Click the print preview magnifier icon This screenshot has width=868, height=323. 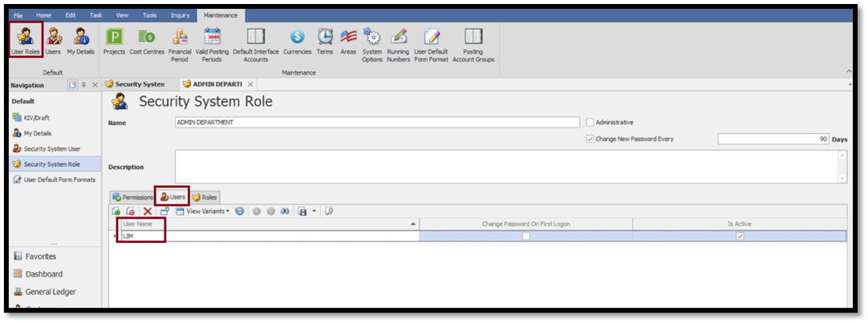pyautogui.click(x=328, y=212)
